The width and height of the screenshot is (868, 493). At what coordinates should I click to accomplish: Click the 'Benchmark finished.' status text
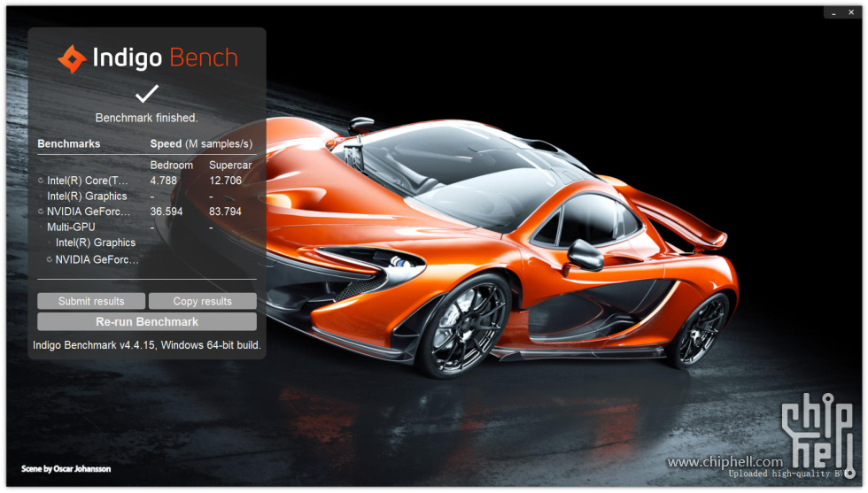147,118
